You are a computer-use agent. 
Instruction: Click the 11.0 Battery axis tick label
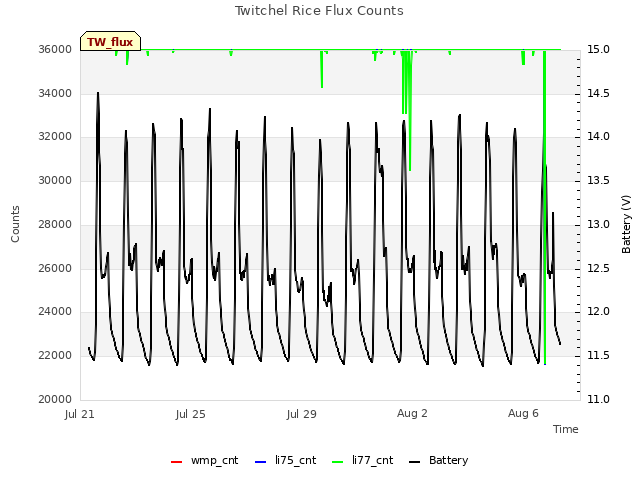(598, 399)
